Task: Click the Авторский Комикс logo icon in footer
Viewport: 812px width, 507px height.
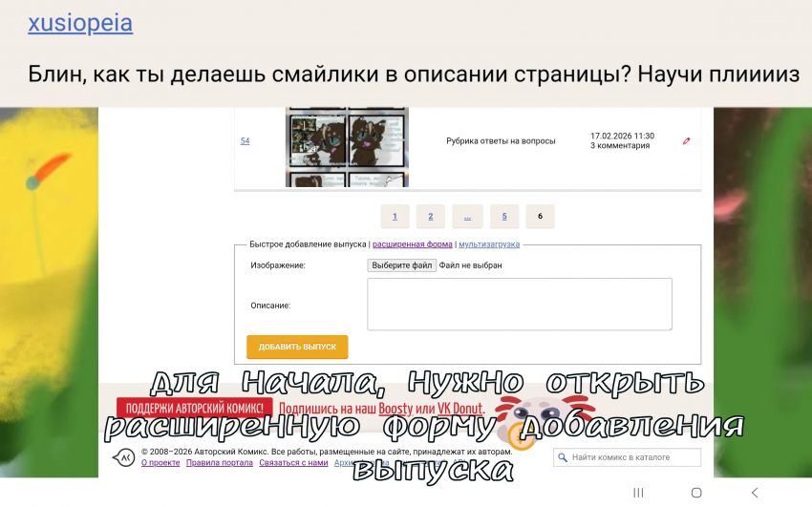Action: (x=124, y=457)
